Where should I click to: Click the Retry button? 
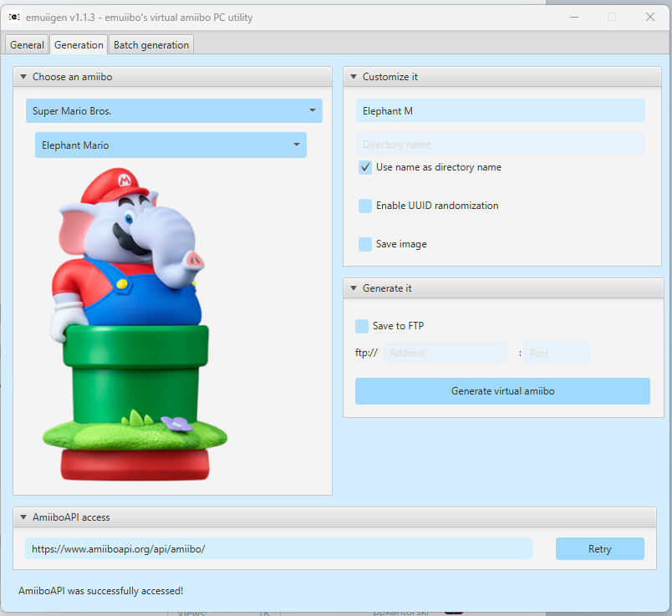(x=599, y=548)
